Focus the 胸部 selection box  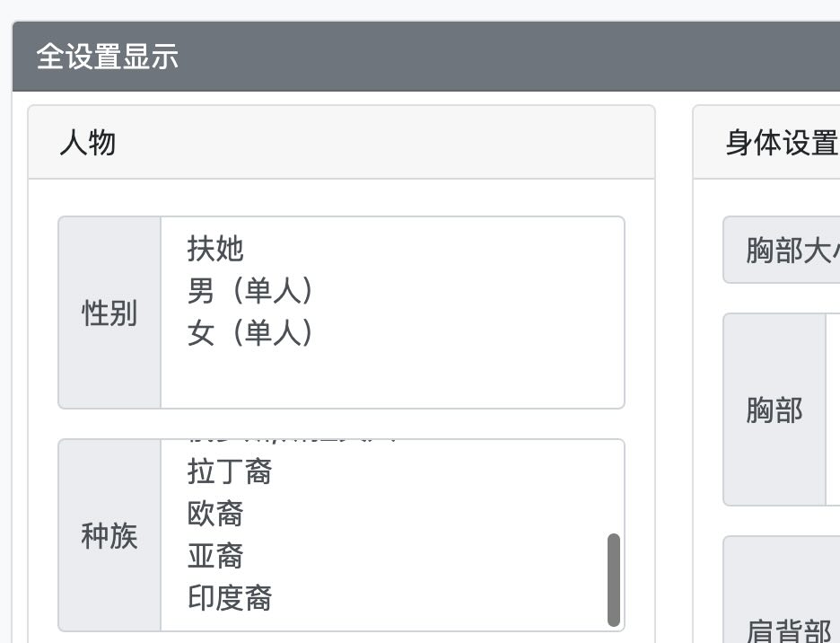(834, 410)
